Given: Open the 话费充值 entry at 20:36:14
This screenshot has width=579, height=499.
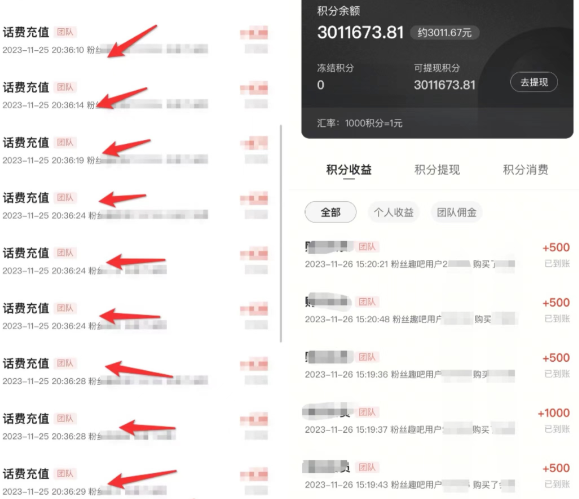Looking at the screenshot, I should tap(135, 95).
